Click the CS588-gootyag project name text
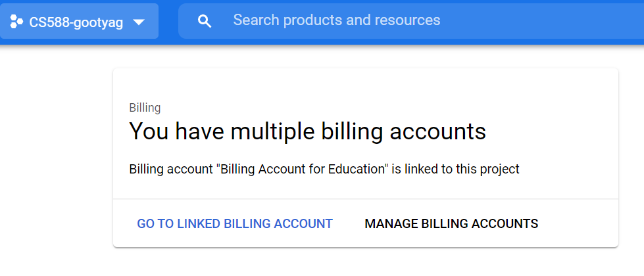 pyautogui.click(x=76, y=22)
